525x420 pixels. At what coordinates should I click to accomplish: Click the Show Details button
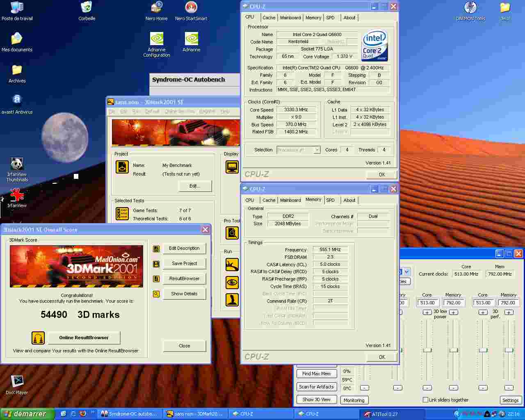coord(184,294)
